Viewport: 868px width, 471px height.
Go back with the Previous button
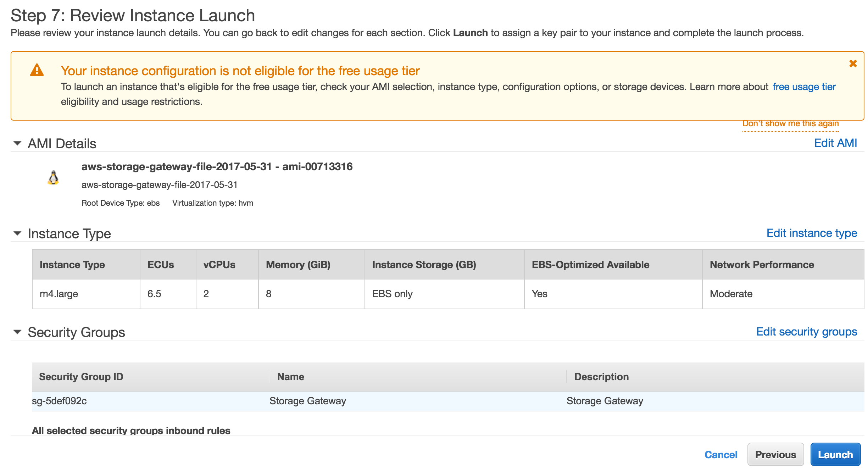tap(775, 454)
